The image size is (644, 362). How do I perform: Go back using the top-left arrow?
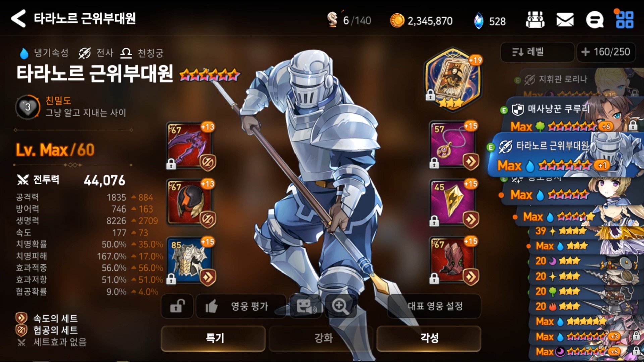click(18, 18)
